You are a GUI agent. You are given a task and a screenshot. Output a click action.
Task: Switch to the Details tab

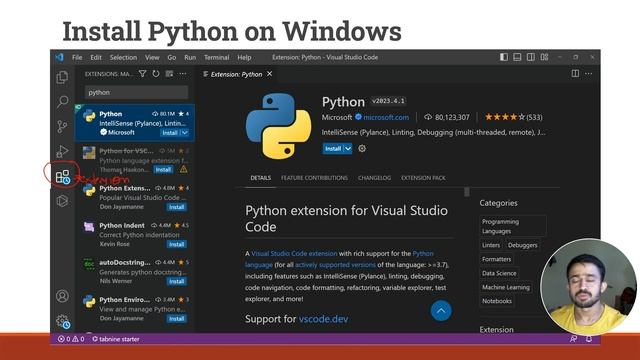pyautogui.click(x=260, y=178)
